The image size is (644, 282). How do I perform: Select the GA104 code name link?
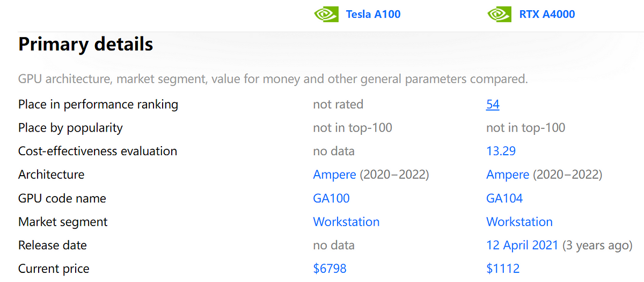504,198
